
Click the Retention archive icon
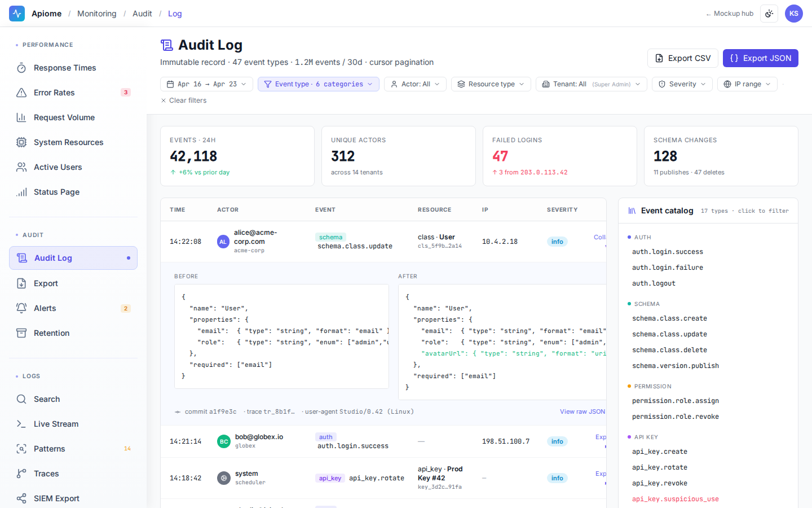(21, 333)
